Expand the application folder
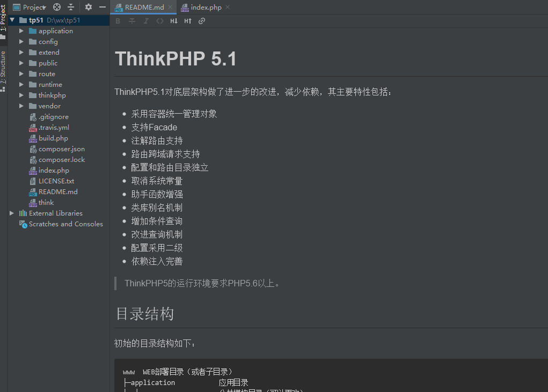This screenshot has width=548, height=392. pos(21,31)
